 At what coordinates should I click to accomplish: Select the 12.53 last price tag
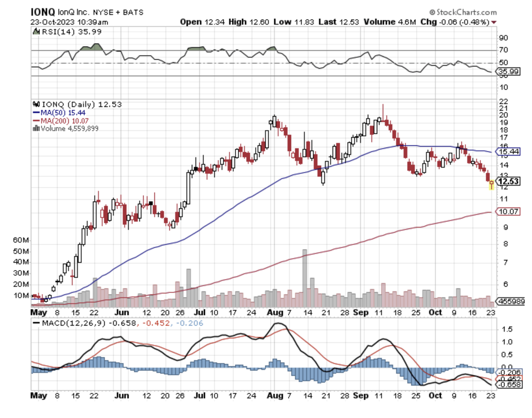click(508, 181)
